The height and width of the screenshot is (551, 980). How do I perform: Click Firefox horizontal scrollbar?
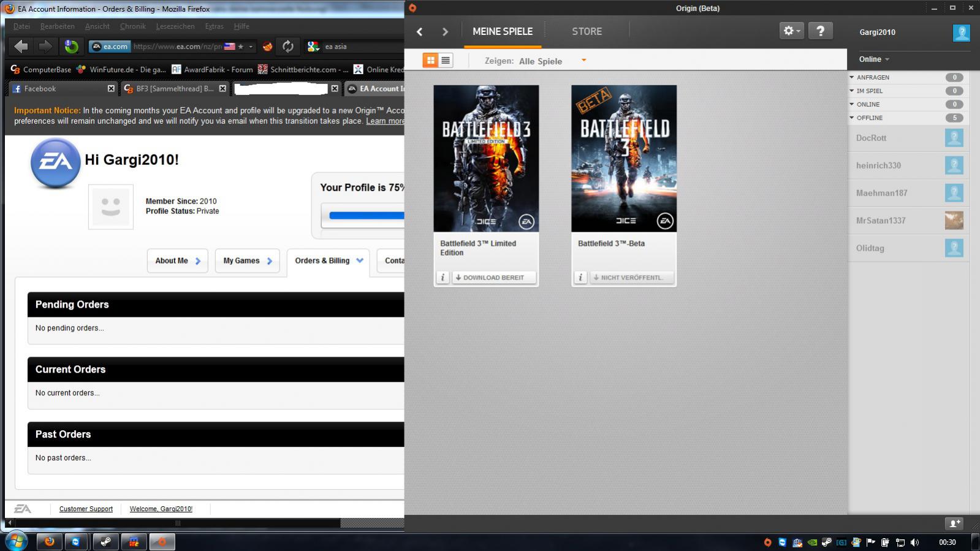pyautogui.click(x=177, y=523)
